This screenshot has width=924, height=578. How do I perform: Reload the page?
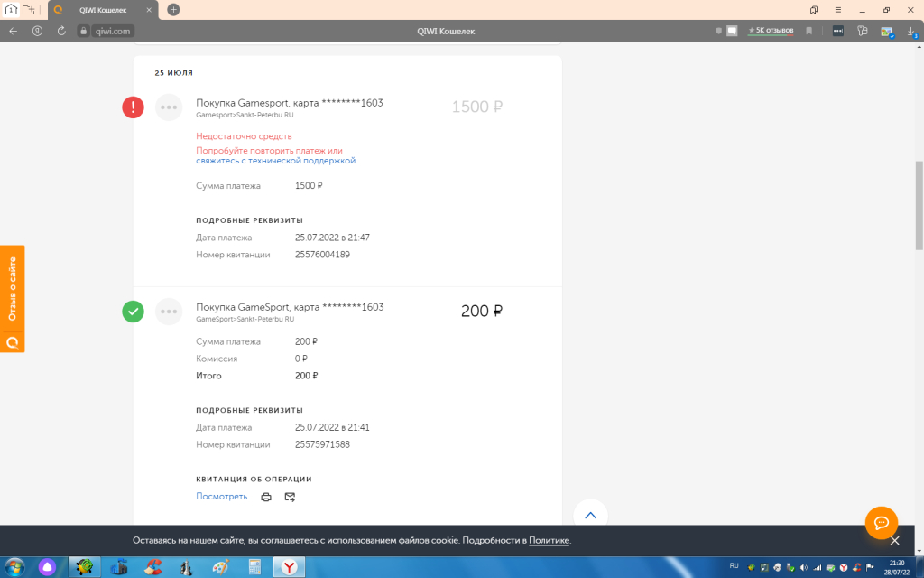click(61, 31)
